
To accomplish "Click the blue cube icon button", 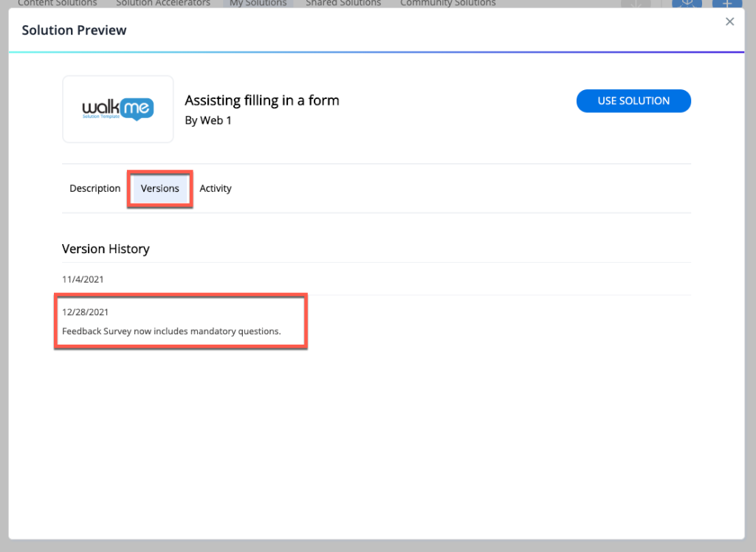I will (x=687, y=4).
